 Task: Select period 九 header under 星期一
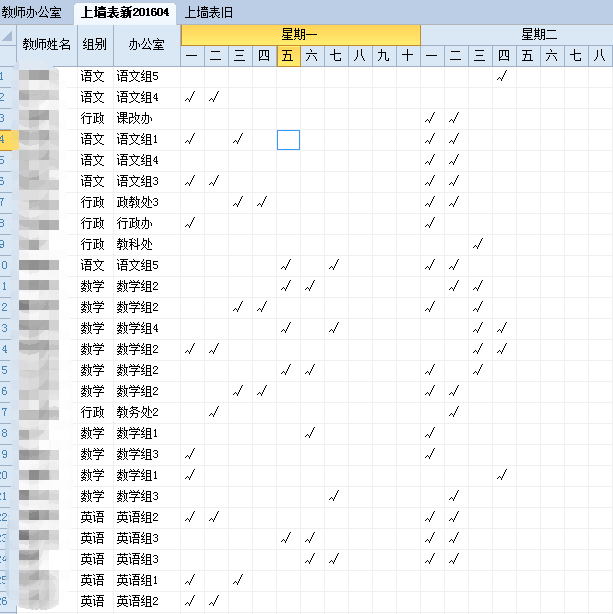(x=384, y=56)
